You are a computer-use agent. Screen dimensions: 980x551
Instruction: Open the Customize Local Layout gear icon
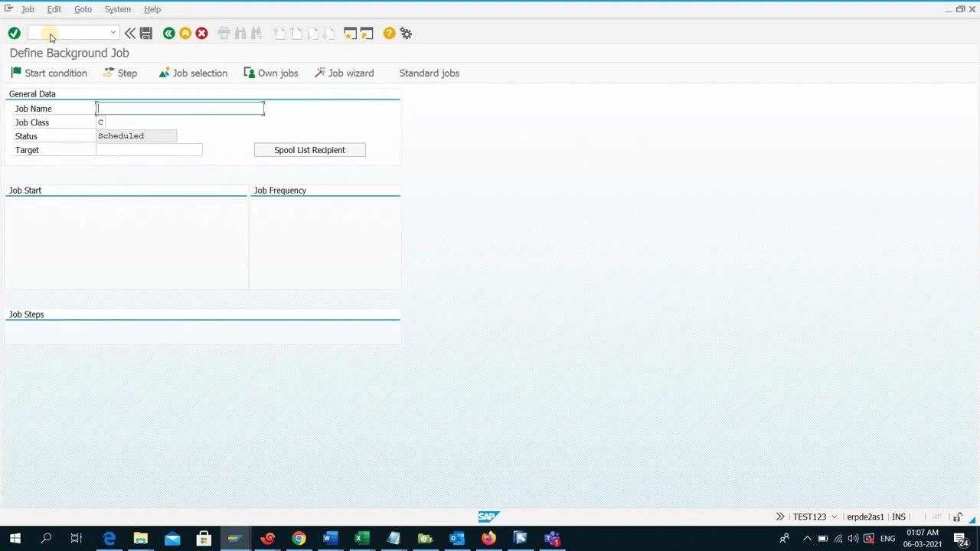[x=406, y=33]
